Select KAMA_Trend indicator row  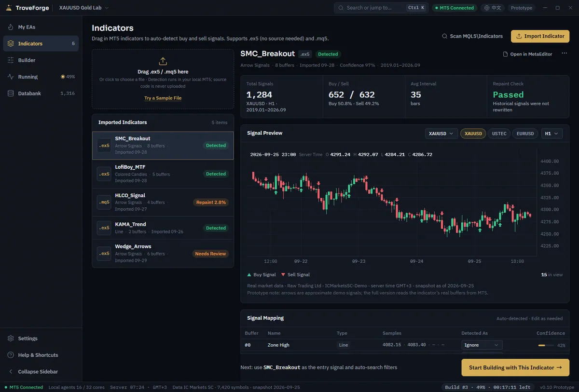point(163,228)
